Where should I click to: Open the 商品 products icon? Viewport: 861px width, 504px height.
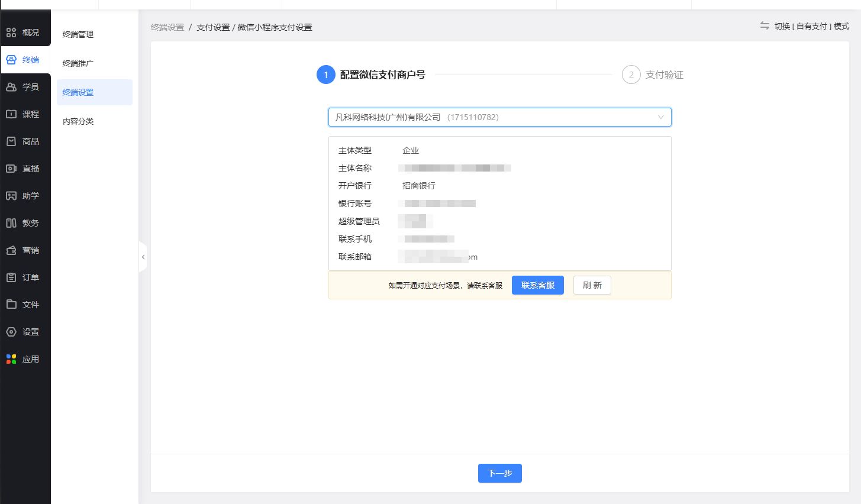point(11,141)
